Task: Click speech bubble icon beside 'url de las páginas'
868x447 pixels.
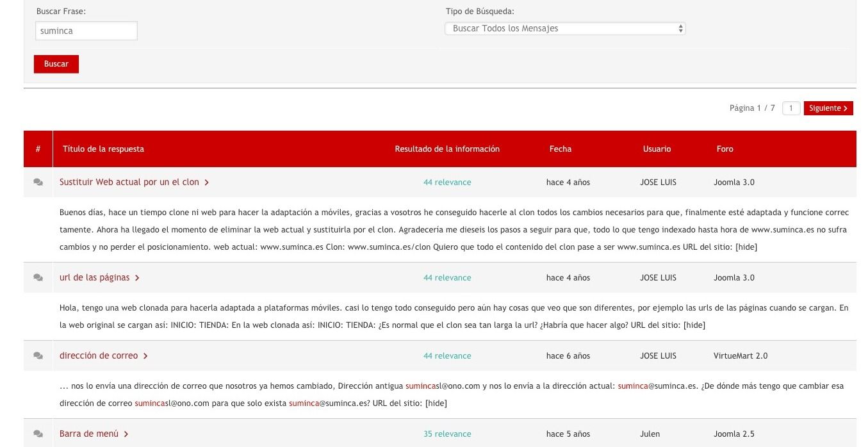Action: coord(38,278)
